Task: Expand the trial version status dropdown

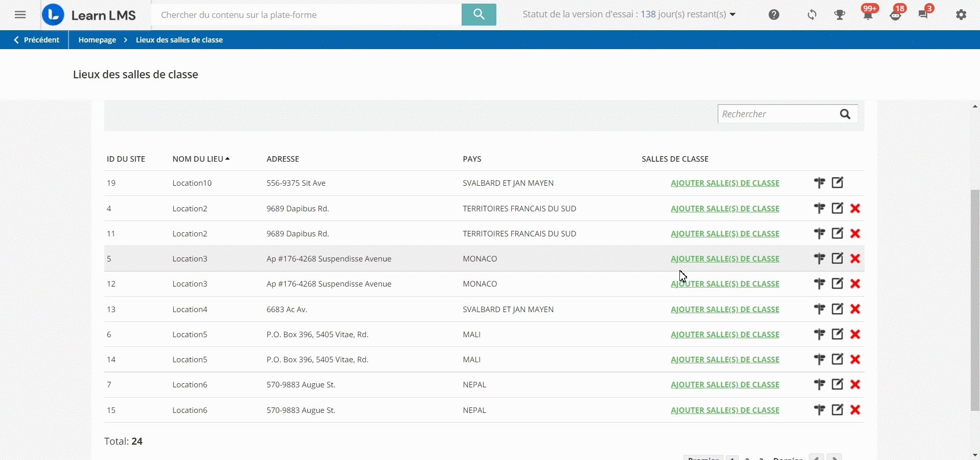Action: [629, 14]
